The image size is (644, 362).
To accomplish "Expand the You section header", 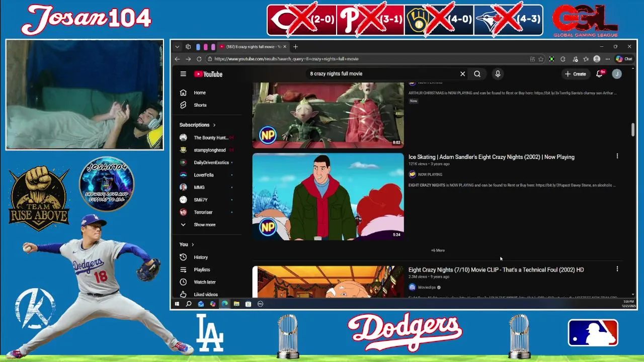I will (187, 244).
